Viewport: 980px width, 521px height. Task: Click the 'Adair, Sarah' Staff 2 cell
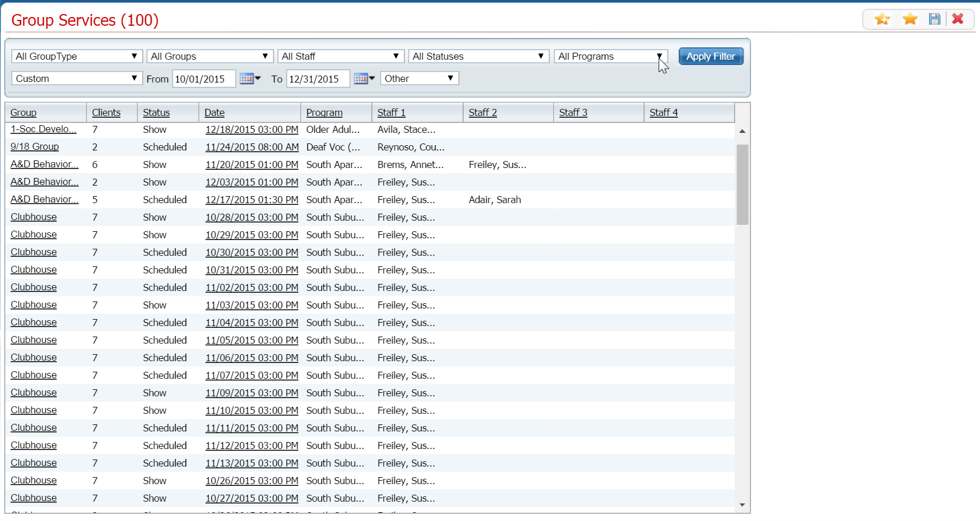point(495,200)
